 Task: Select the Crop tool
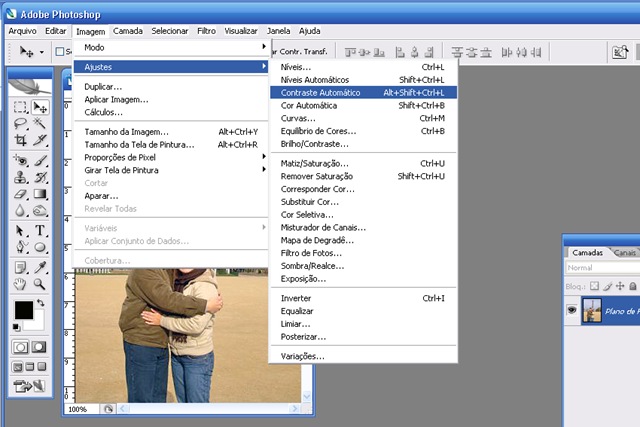click(20, 140)
